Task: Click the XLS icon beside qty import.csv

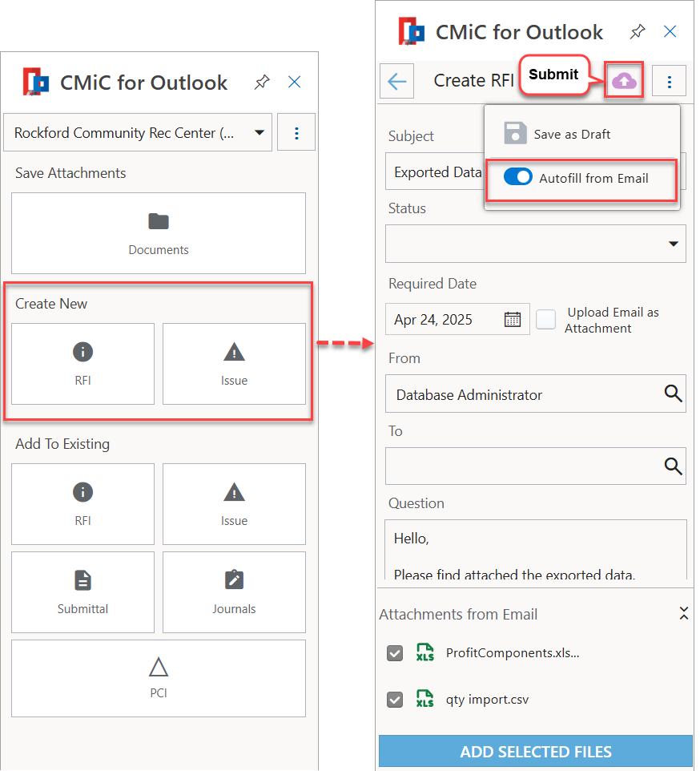Action: (x=425, y=699)
